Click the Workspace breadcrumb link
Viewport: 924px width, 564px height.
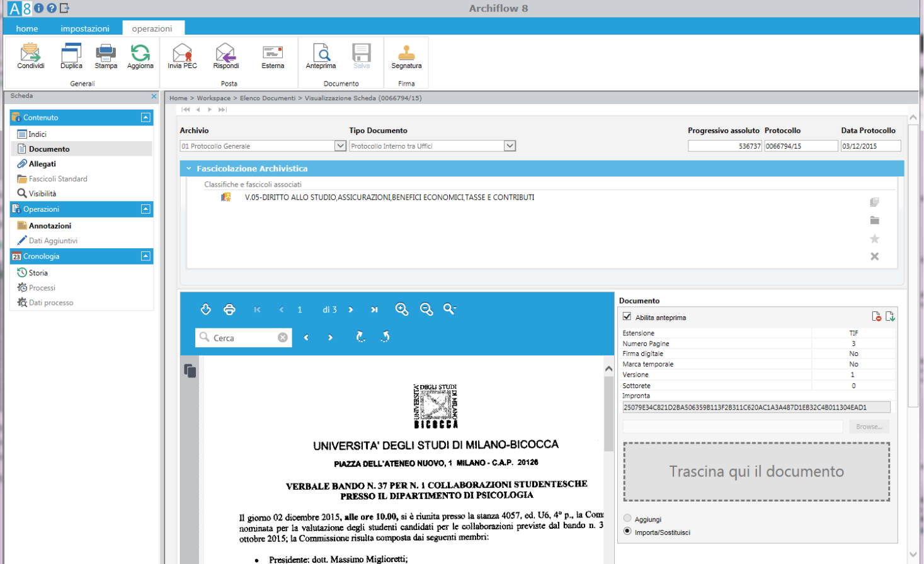(214, 98)
